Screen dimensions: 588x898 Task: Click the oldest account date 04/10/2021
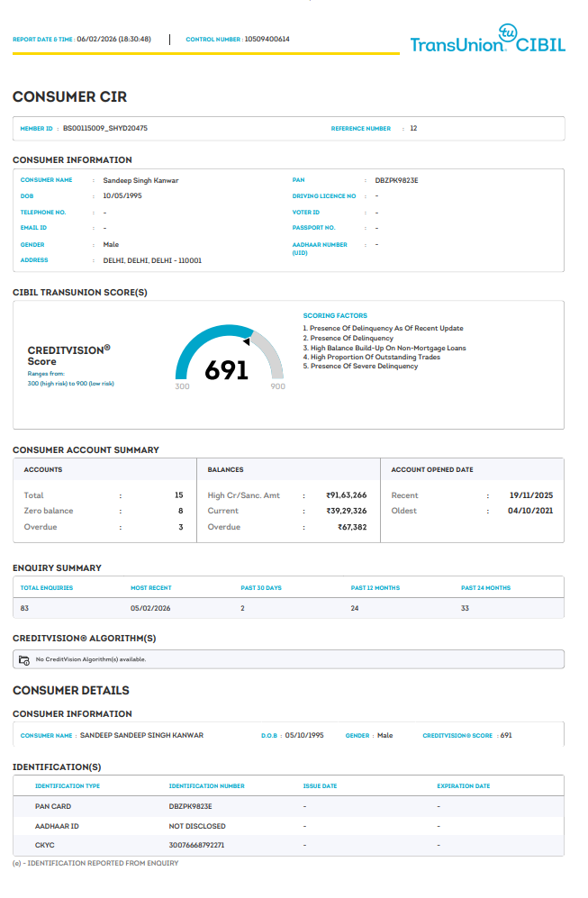pyautogui.click(x=530, y=511)
